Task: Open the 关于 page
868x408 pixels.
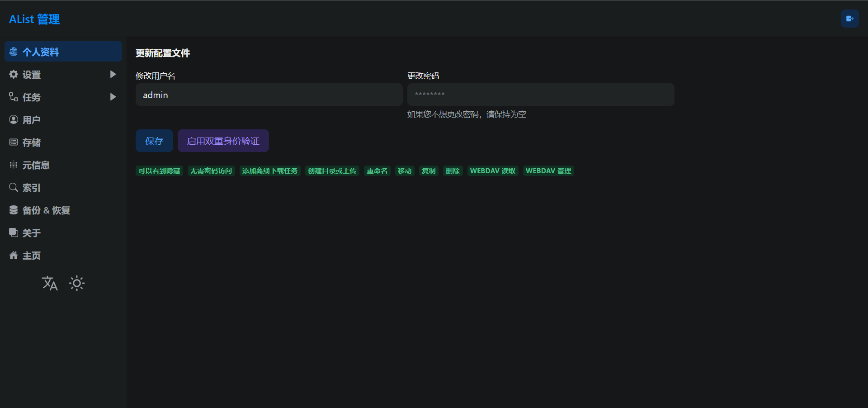Action: tap(63, 232)
